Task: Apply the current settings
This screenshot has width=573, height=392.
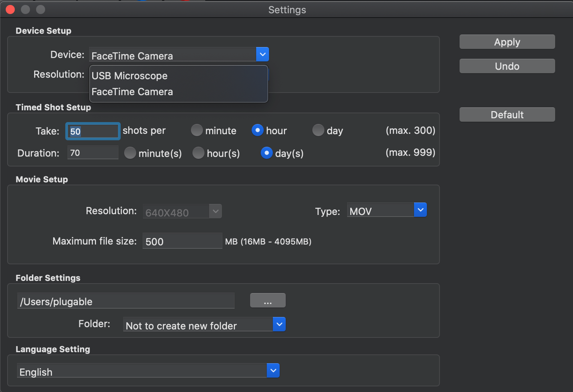Action: pos(507,42)
